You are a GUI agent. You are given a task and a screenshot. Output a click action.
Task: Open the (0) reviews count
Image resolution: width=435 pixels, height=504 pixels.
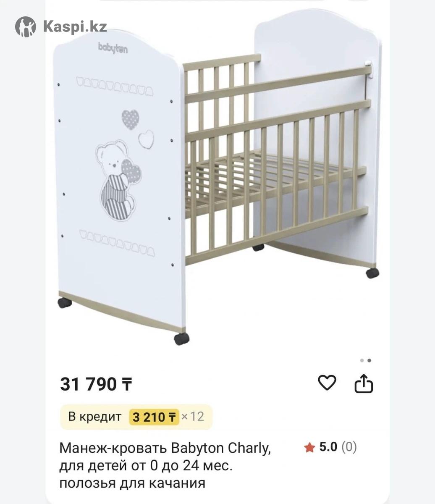pyautogui.click(x=349, y=447)
